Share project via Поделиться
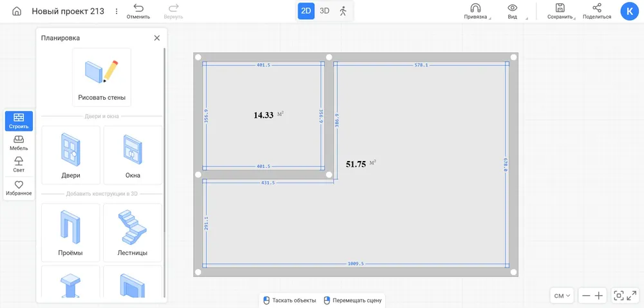This screenshot has height=308, width=644. (x=597, y=11)
